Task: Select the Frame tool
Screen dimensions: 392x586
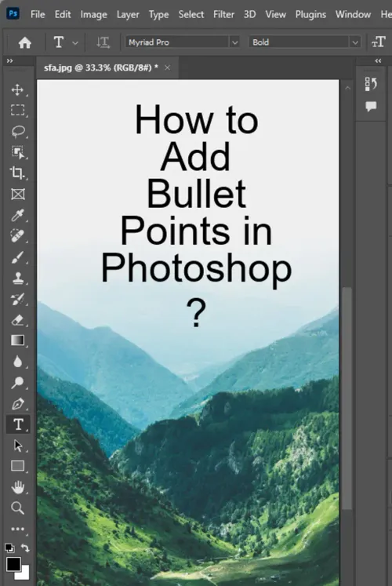Action: tap(18, 195)
